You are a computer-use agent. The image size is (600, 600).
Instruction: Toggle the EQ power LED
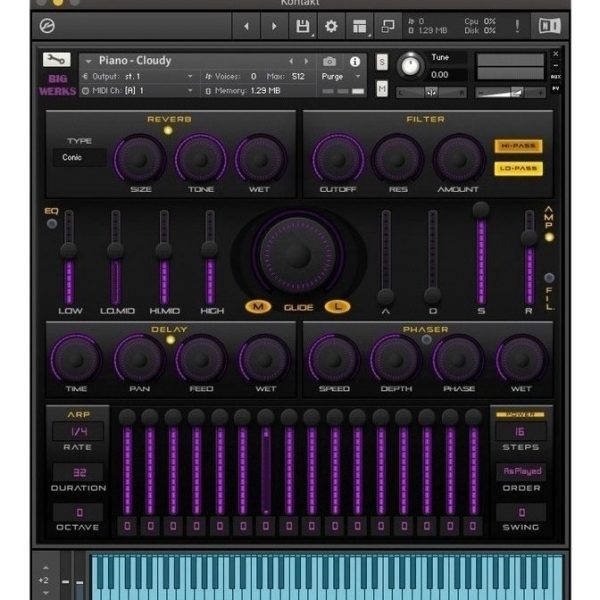coord(52,223)
